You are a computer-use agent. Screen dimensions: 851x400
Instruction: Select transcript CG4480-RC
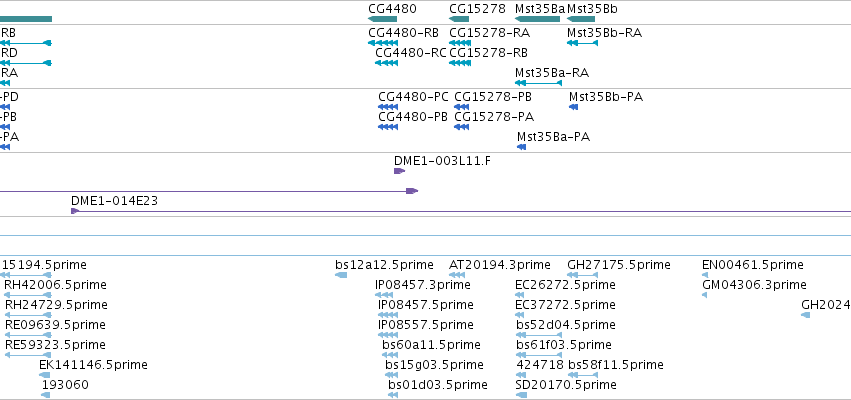(x=411, y=53)
